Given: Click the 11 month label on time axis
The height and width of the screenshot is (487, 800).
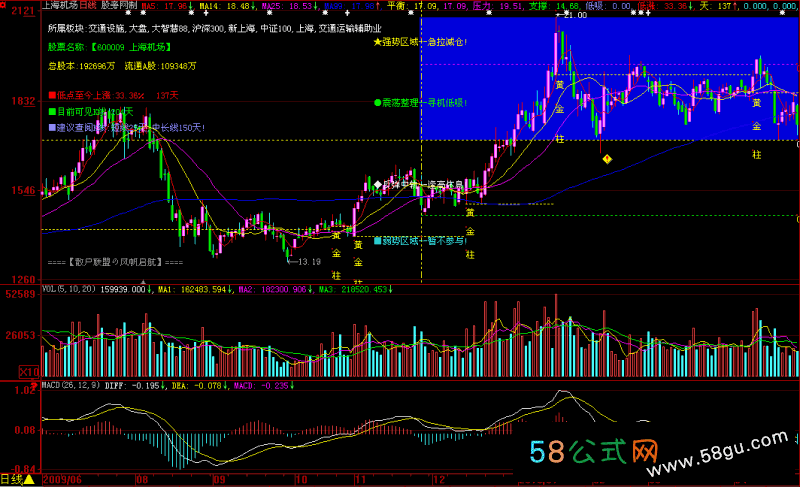Looking at the screenshot, I should click(361, 479).
